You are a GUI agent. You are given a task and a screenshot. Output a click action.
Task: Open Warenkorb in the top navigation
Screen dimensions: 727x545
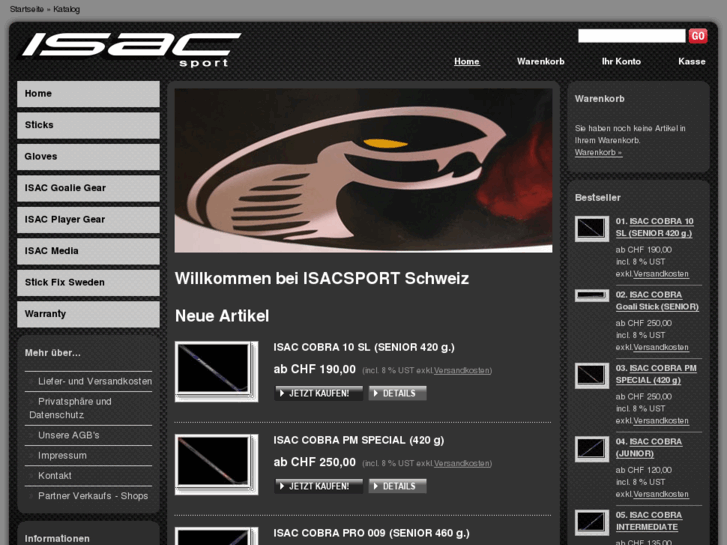click(541, 61)
